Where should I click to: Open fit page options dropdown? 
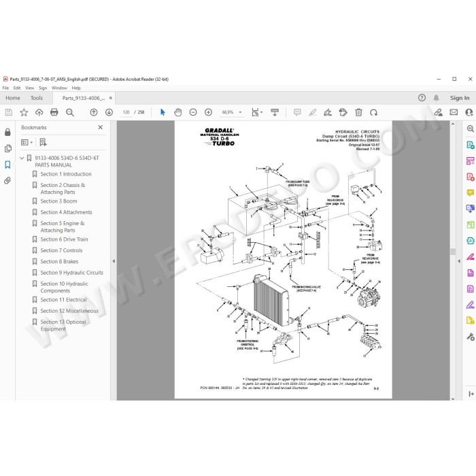[257, 112]
